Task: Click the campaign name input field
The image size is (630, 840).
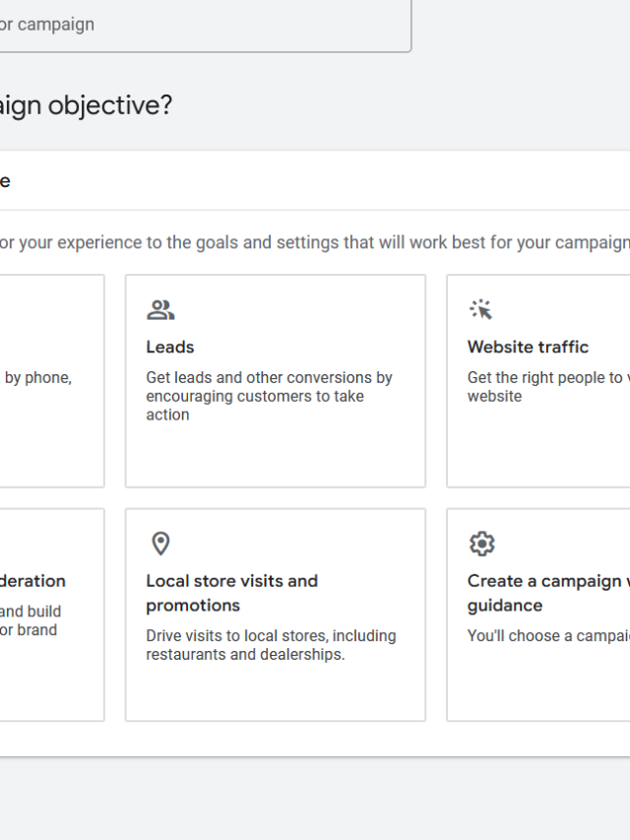Action: 197,25
